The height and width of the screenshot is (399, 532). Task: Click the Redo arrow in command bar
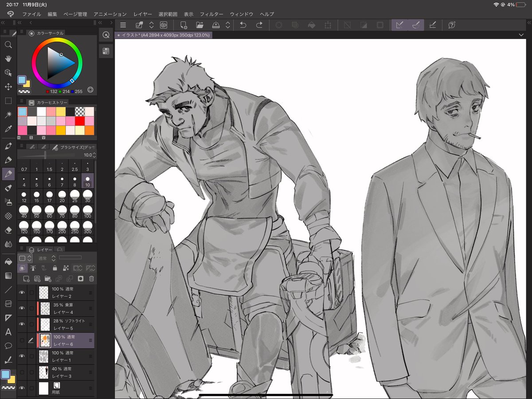point(259,25)
